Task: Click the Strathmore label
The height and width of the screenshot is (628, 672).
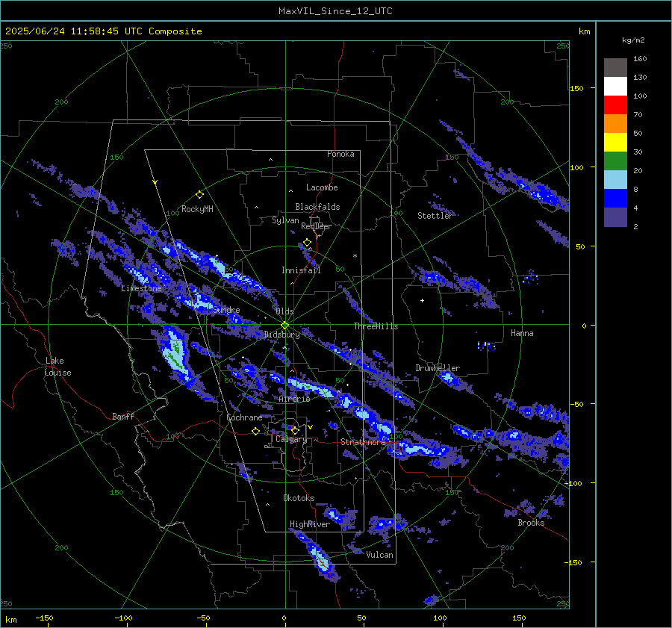Action: 363,442
